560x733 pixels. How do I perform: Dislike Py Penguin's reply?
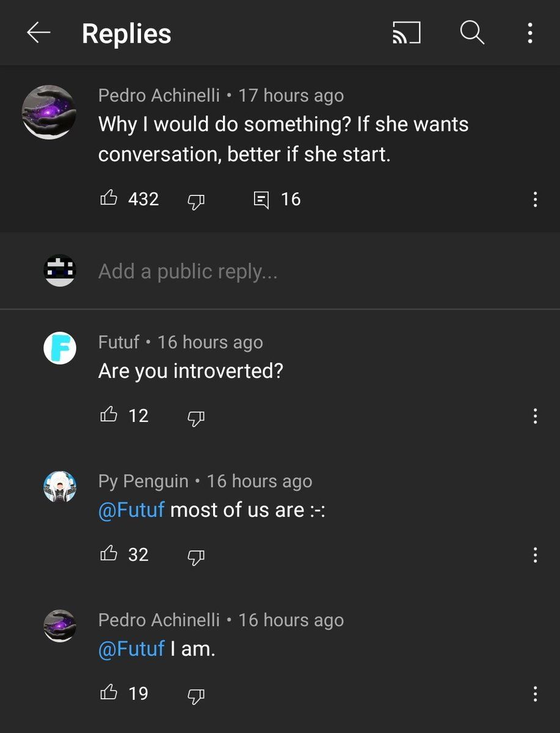click(195, 555)
